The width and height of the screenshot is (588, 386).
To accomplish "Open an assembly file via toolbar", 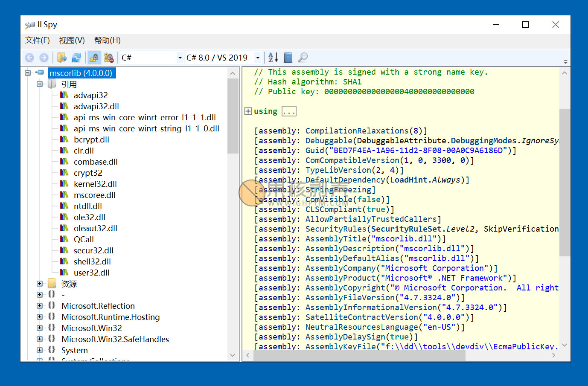I will (62, 58).
